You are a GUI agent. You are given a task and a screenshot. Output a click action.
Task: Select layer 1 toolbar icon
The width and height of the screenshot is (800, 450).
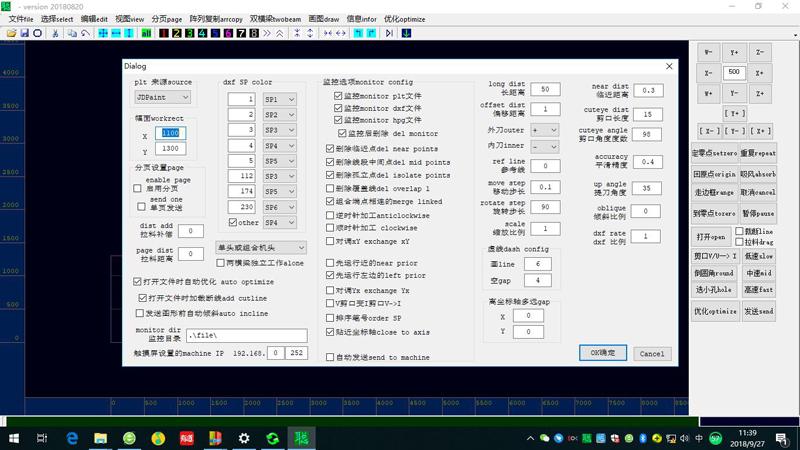[164, 33]
